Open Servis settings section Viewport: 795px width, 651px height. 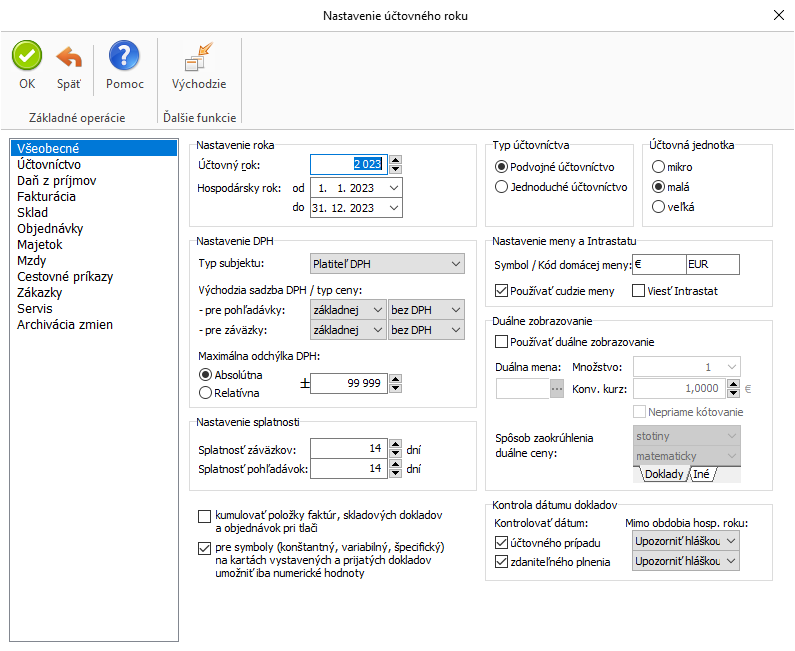pos(94,308)
